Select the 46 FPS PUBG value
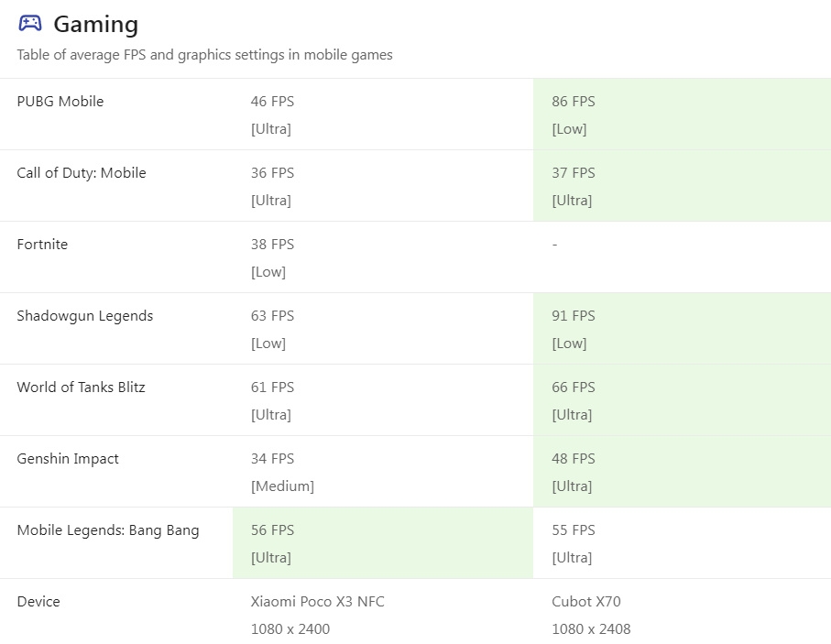 (272, 102)
